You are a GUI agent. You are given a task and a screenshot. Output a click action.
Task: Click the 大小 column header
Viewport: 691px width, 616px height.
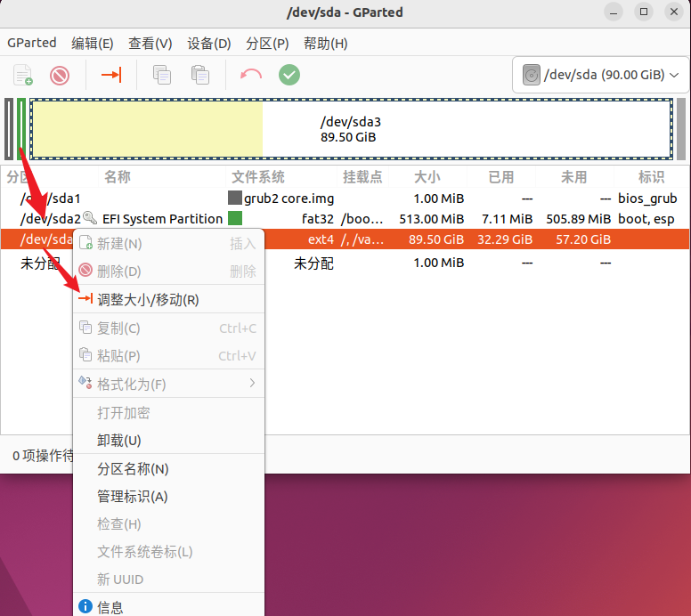pos(427,176)
